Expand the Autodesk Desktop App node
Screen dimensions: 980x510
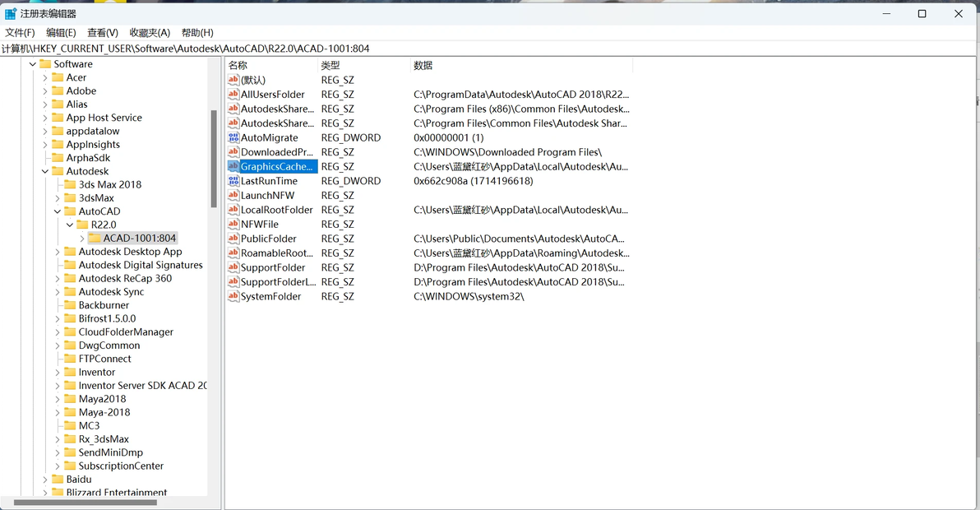click(58, 251)
